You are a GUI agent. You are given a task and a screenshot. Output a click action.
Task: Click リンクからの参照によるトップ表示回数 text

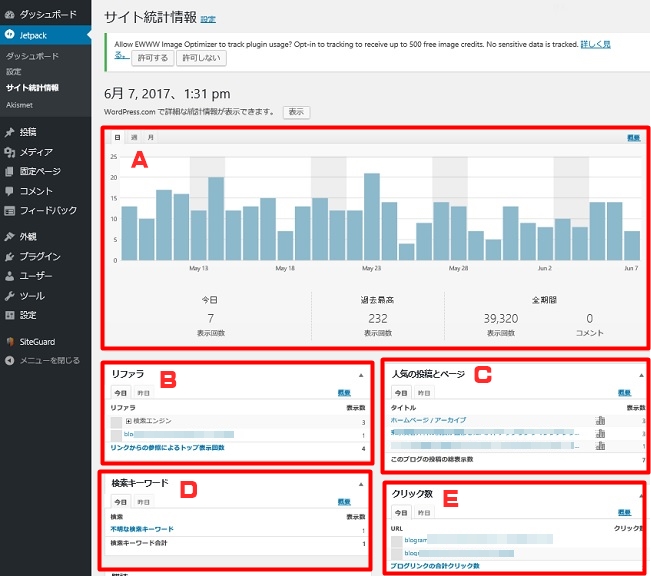167,448
